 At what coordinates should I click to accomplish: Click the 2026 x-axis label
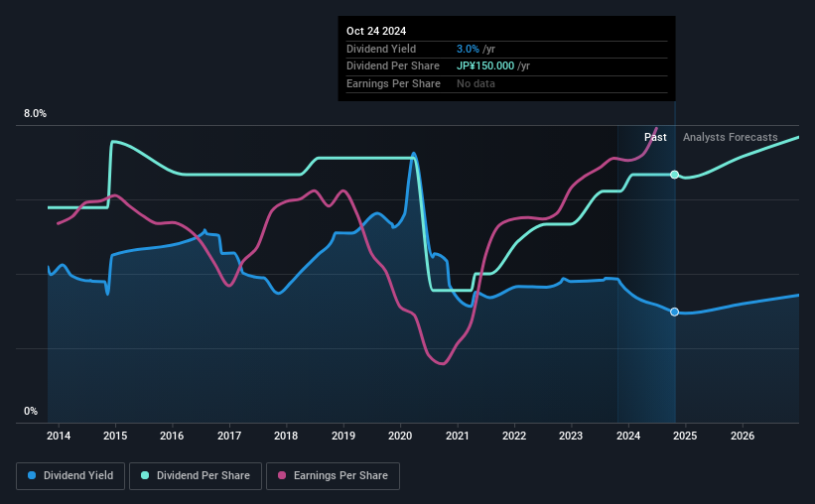(743, 436)
